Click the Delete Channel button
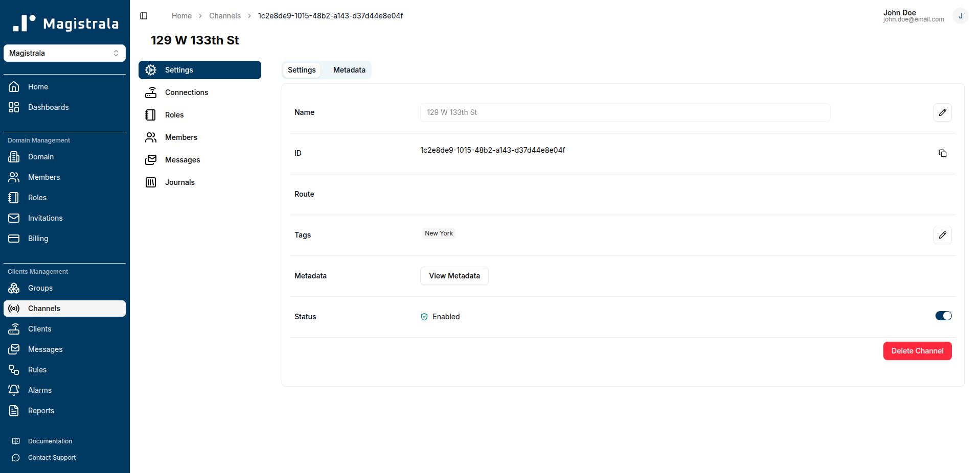 coord(917,351)
